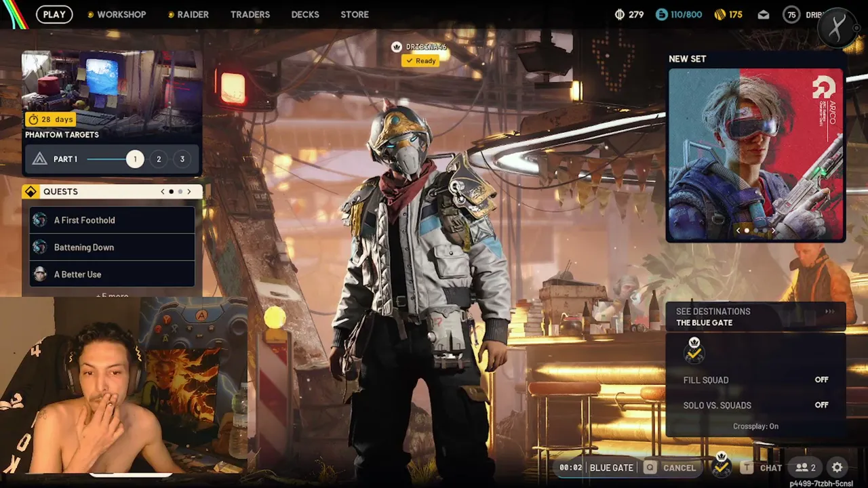
Task: Click the NEW SET heading
Action: click(x=688, y=59)
